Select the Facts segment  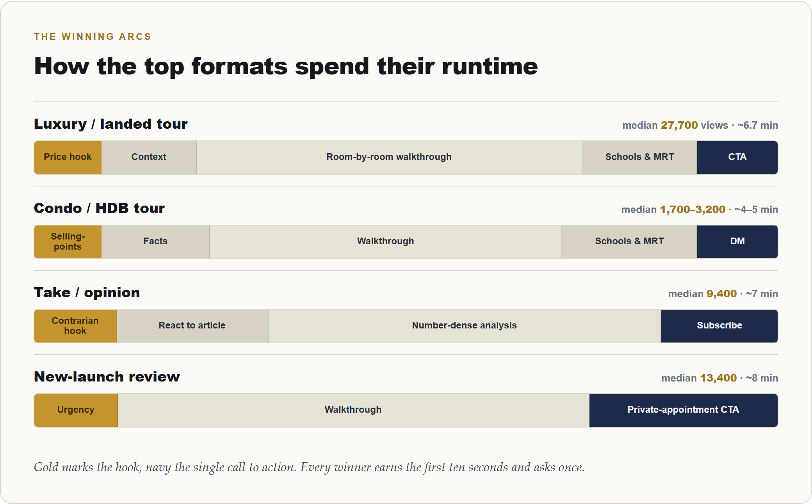[155, 241]
